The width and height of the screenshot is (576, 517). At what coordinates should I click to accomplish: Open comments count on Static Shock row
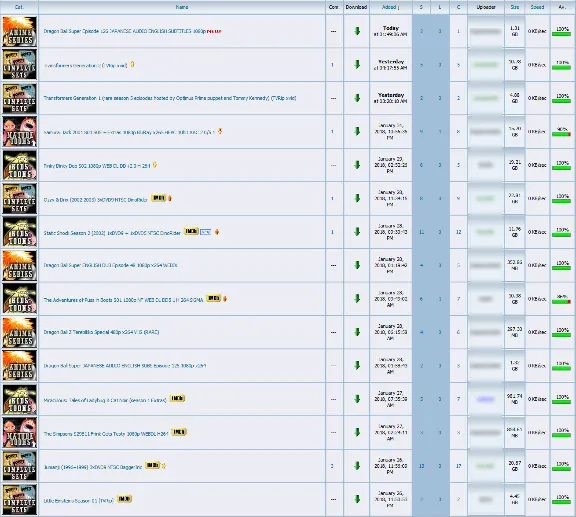click(332, 232)
